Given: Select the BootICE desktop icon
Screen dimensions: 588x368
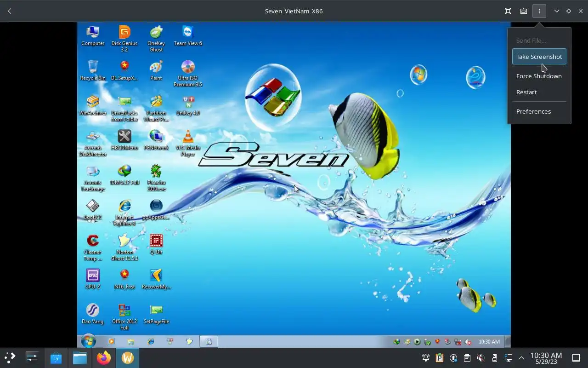Looking at the screenshot, I should 93,210.
